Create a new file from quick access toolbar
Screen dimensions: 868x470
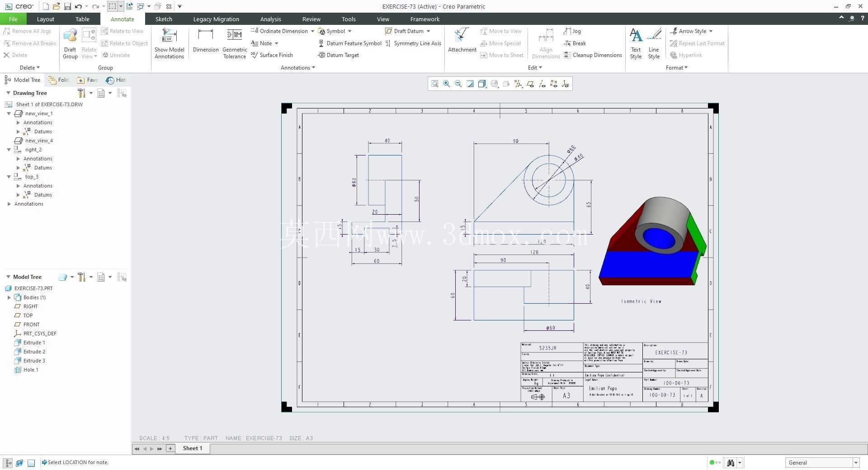pyautogui.click(x=46, y=6)
